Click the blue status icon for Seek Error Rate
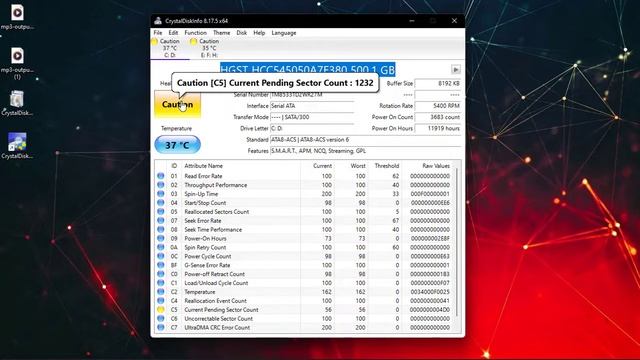 point(161,220)
